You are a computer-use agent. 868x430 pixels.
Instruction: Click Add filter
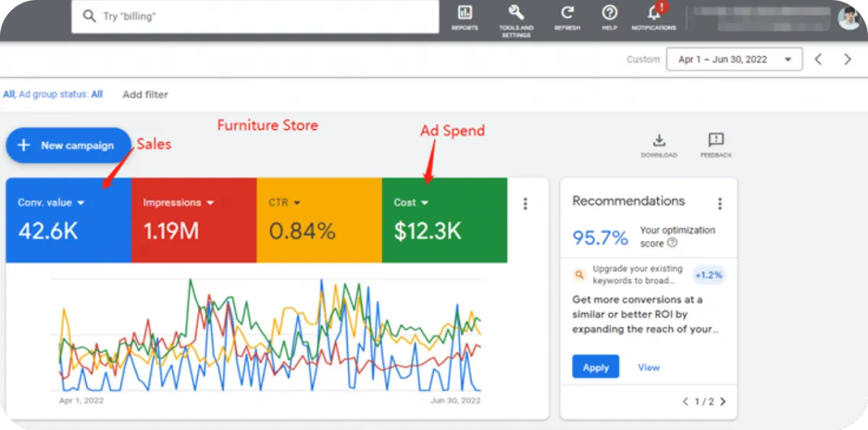[145, 94]
